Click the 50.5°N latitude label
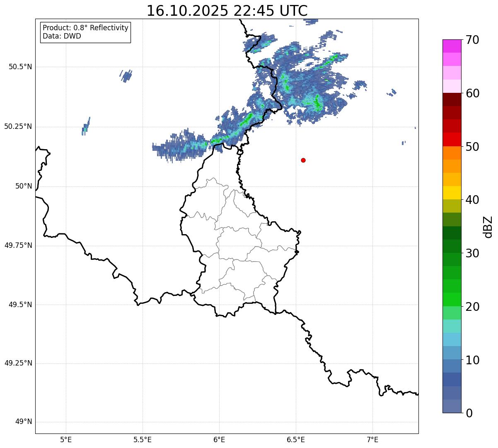Screen dimensions: 498x448 click(20, 67)
